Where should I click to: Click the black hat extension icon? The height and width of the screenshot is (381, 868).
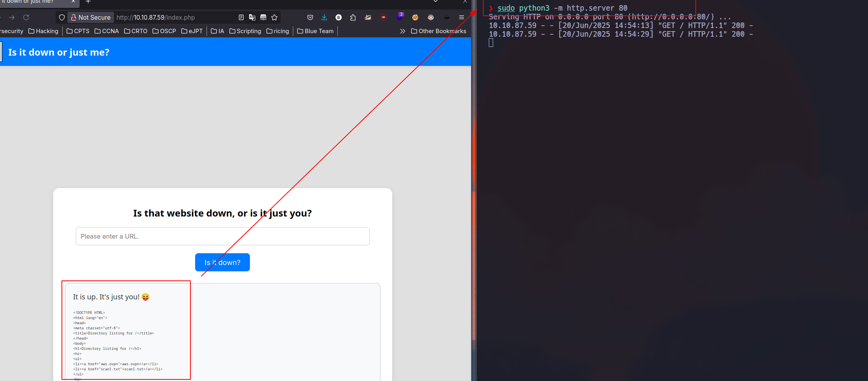pyautogui.click(x=447, y=17)
